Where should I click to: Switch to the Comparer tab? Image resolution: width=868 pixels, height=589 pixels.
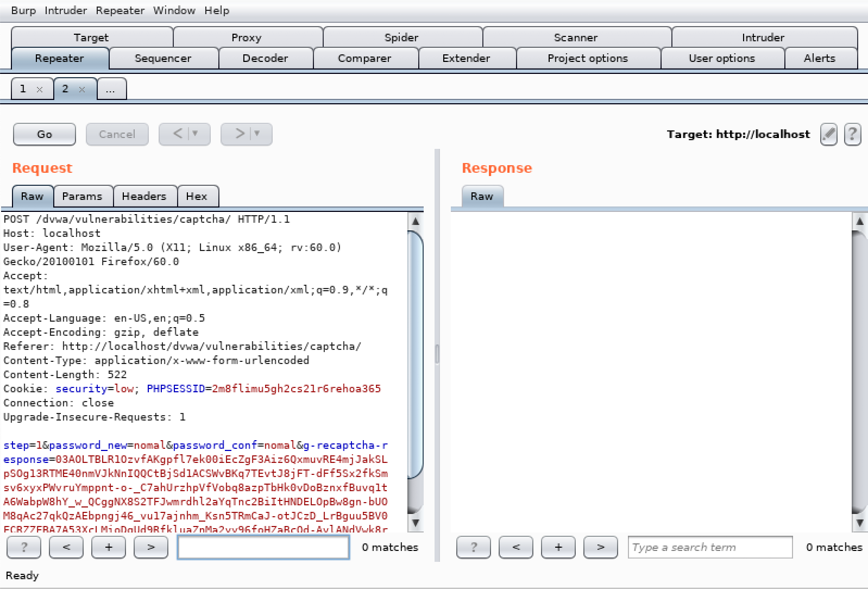[364, 58]
